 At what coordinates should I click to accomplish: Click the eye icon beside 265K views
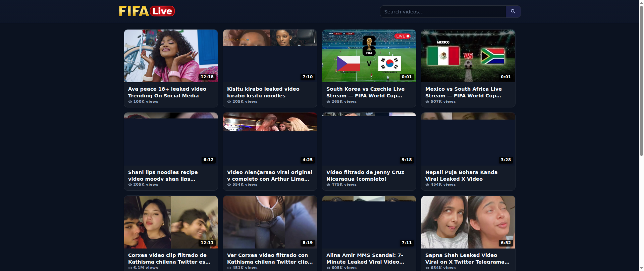point(328,102)
